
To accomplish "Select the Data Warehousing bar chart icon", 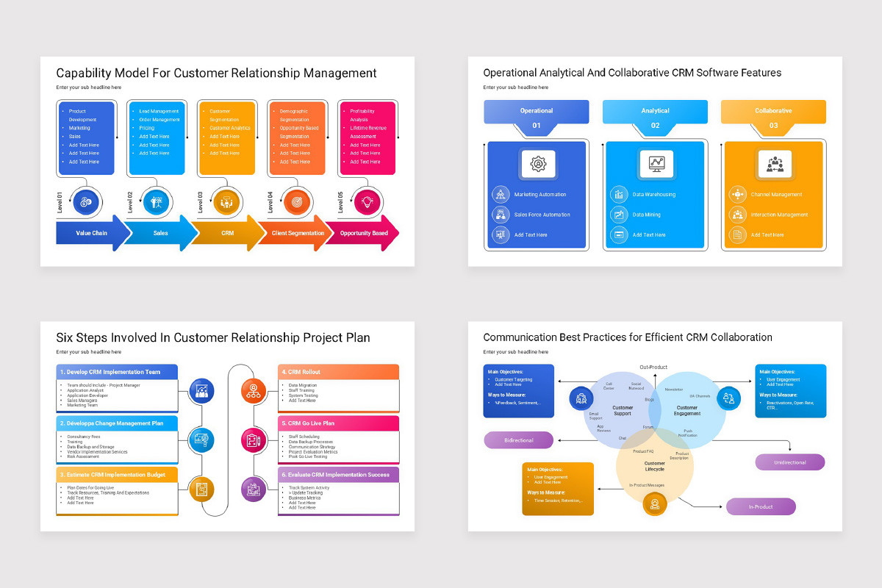I will (x=618, y=194).
